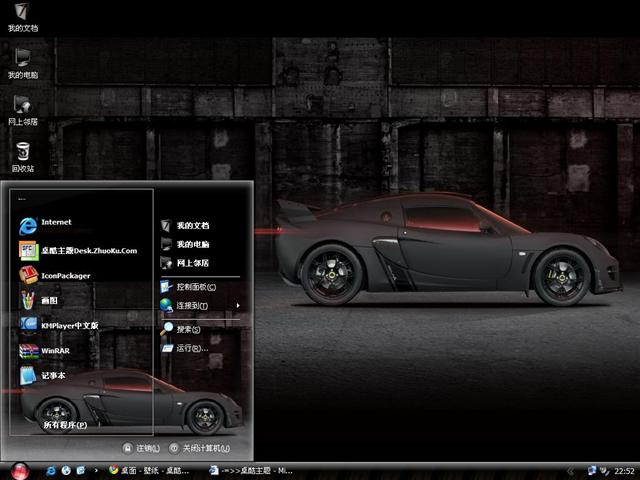Launch KMPlayer中文版 from the Start menu
The width and height of the screenshot is (640, 480).
[68, 325]
